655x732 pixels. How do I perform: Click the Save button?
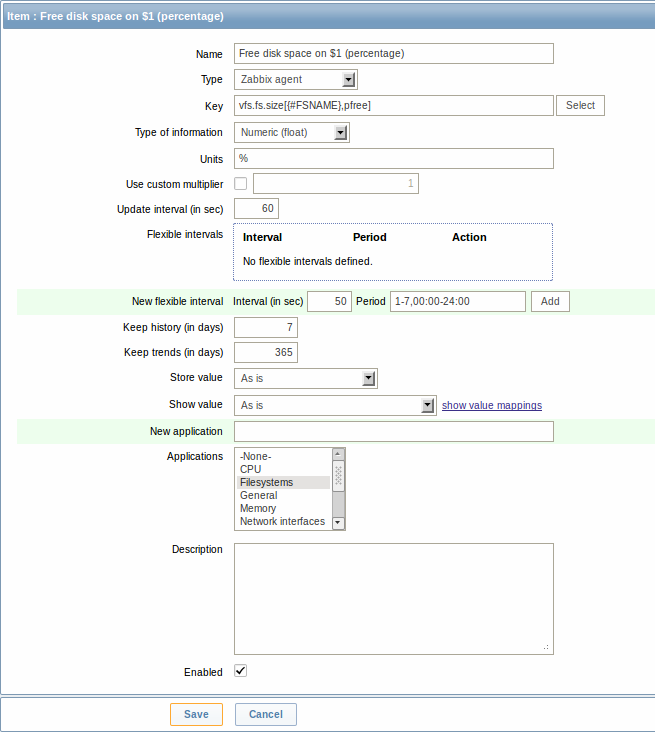196,715
